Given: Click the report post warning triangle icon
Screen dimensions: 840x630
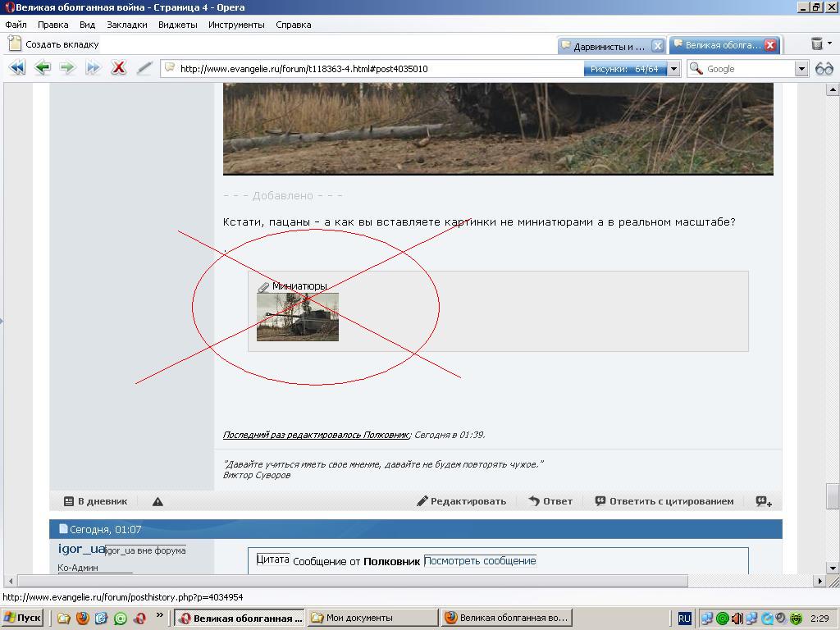Looking at the screenshot, I should [157, 501].
